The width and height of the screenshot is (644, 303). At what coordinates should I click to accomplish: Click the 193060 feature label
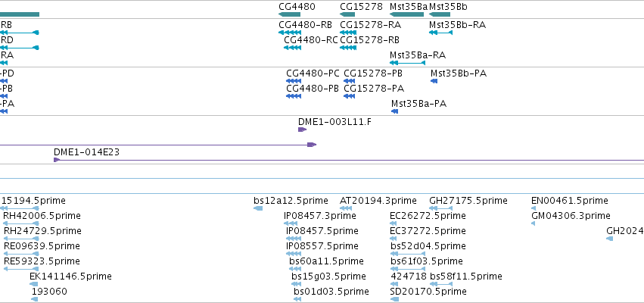49,292
